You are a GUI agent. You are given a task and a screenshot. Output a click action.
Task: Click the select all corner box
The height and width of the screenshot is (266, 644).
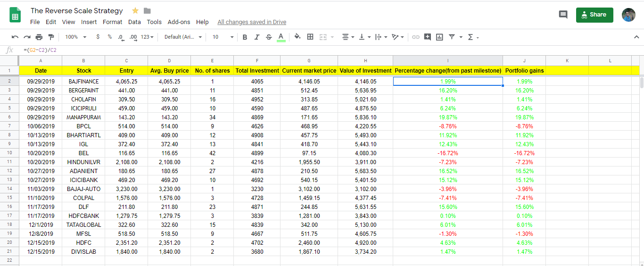point(9,60)
